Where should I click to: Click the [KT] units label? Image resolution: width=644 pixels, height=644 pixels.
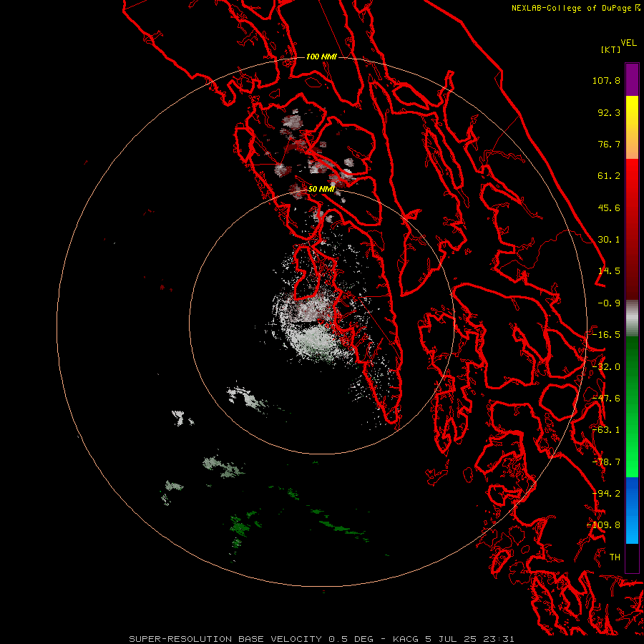[x=611, y=49]
